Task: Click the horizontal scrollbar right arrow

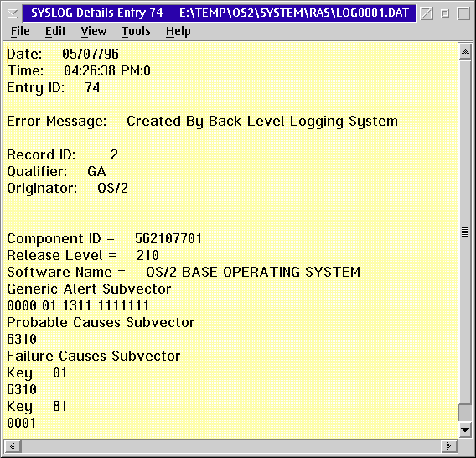Action: [449, 446]
